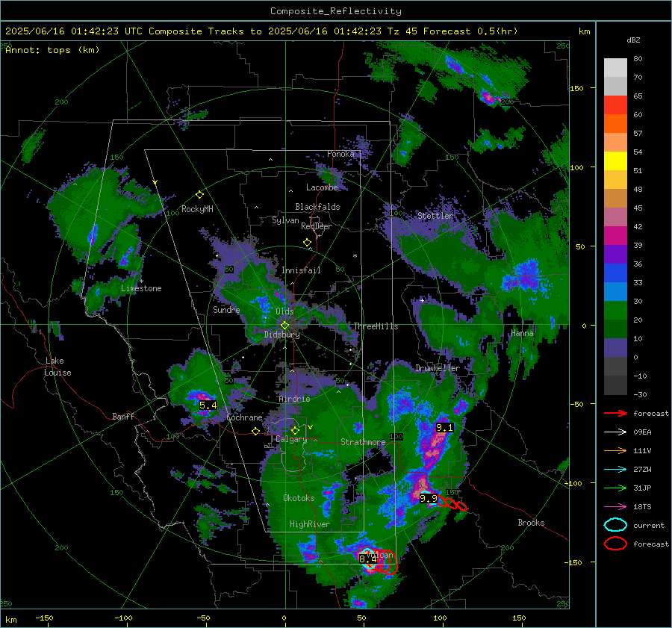Click the -150 tick on bottom axis
672x628 pixels.
point(44,618)
